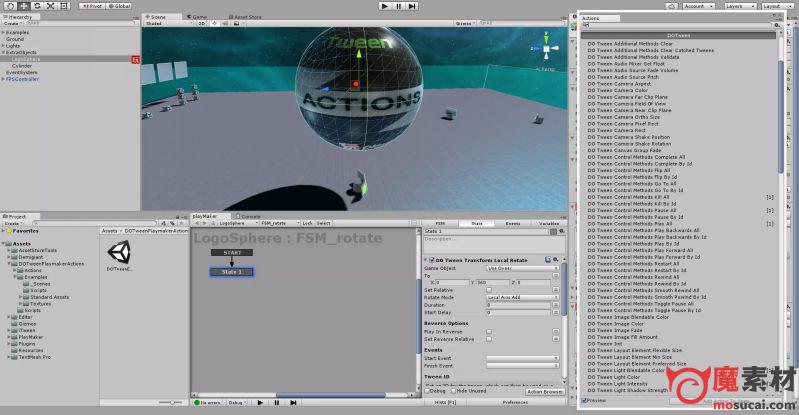Open the Rotate Mode dropdown

522,297
